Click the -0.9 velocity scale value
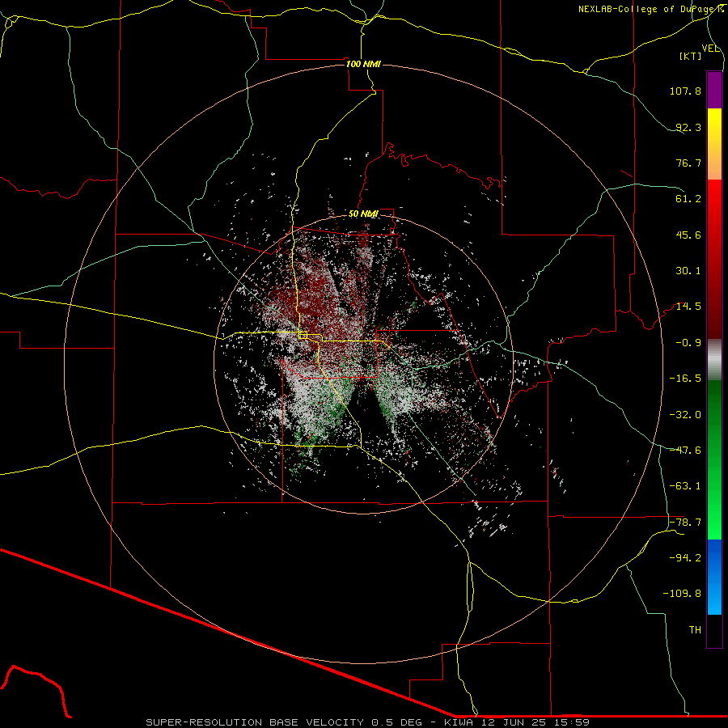This screenshot has width=728, height=728. click(688, 343)
